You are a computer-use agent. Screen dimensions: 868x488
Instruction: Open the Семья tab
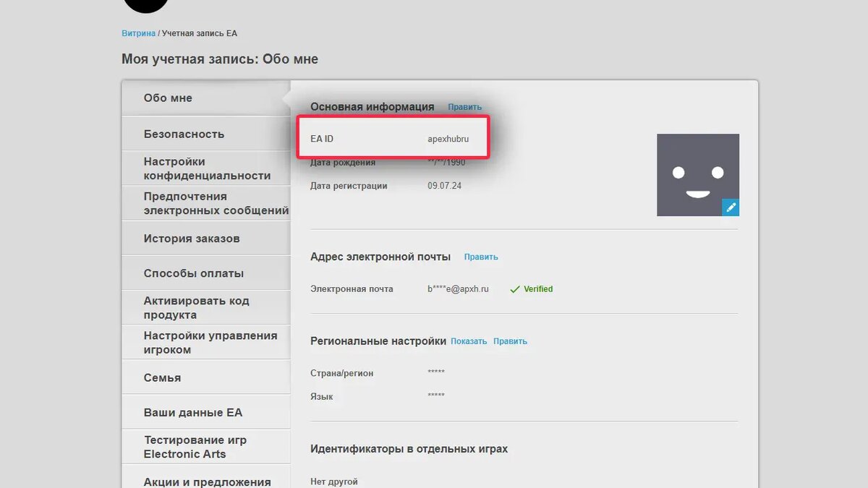206,377
